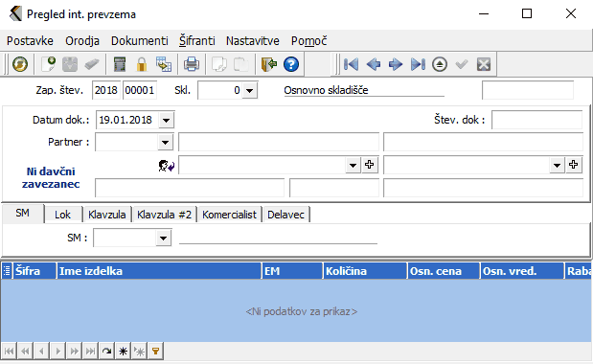This screenshot has height=364, width=593.
Task: Go to next record with blue right arrow
Action: point(396,64)
